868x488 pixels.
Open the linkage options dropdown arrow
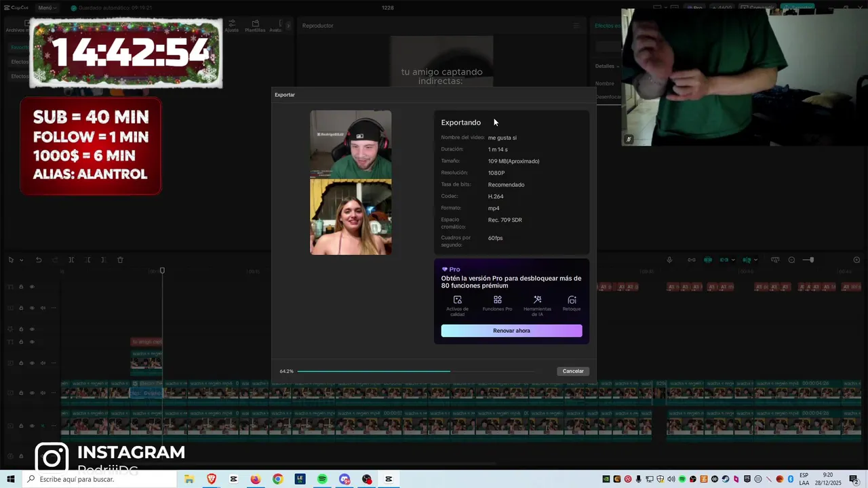tap(734, 260)
